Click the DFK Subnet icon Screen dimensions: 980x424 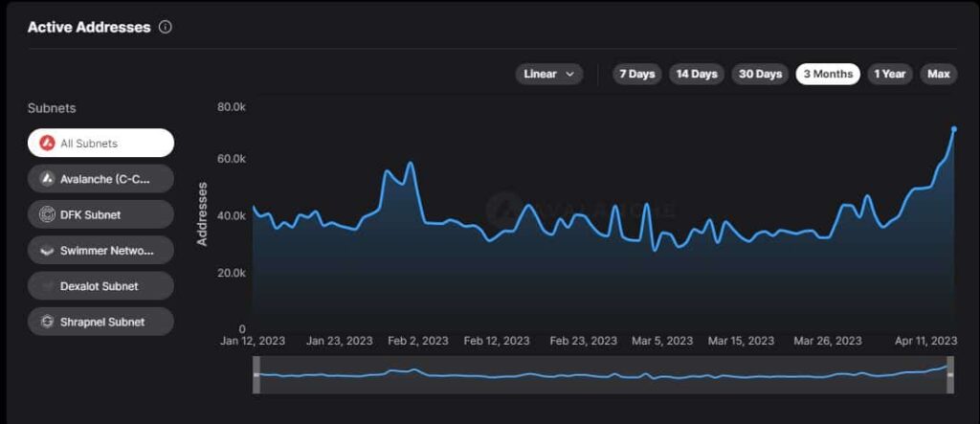pos(47,214)
